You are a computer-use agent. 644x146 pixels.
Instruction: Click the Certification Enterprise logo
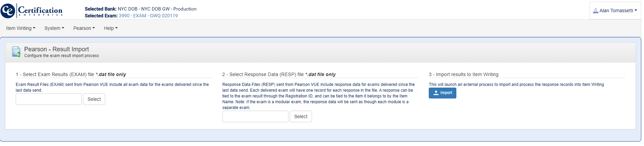[x=32, y=11]
